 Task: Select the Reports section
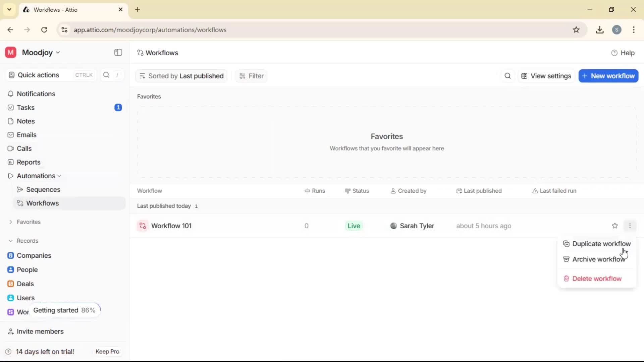point(28,162)
